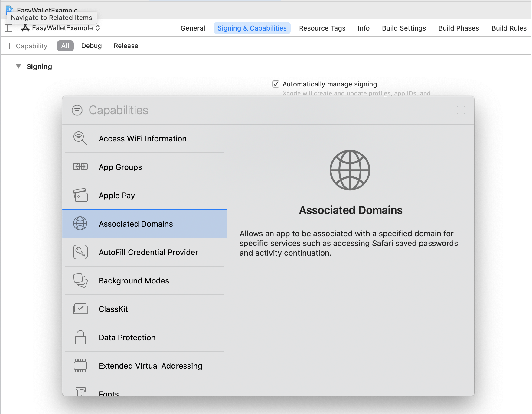Image resolution: width=532 pixels, height=414 pixels.
Task: Collapse the Signing section triangle
Action: click(x=18, y=66)
